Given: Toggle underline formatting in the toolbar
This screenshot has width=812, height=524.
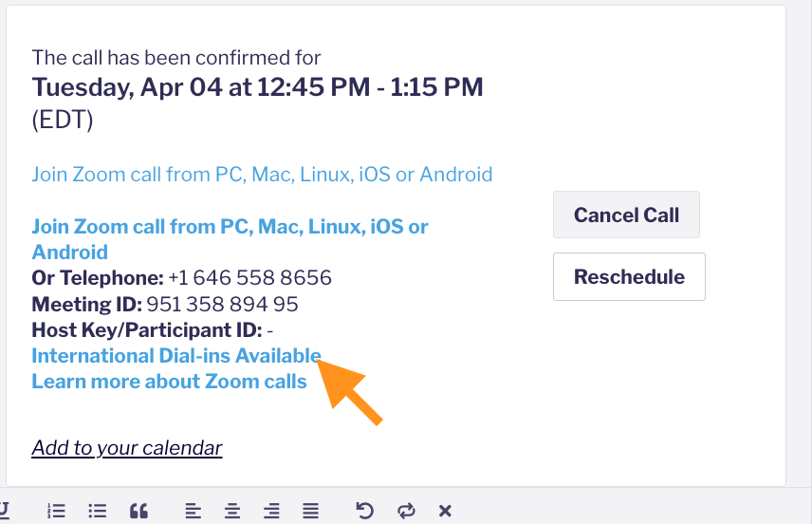Looking at the screenshot, I should point(4,511).
